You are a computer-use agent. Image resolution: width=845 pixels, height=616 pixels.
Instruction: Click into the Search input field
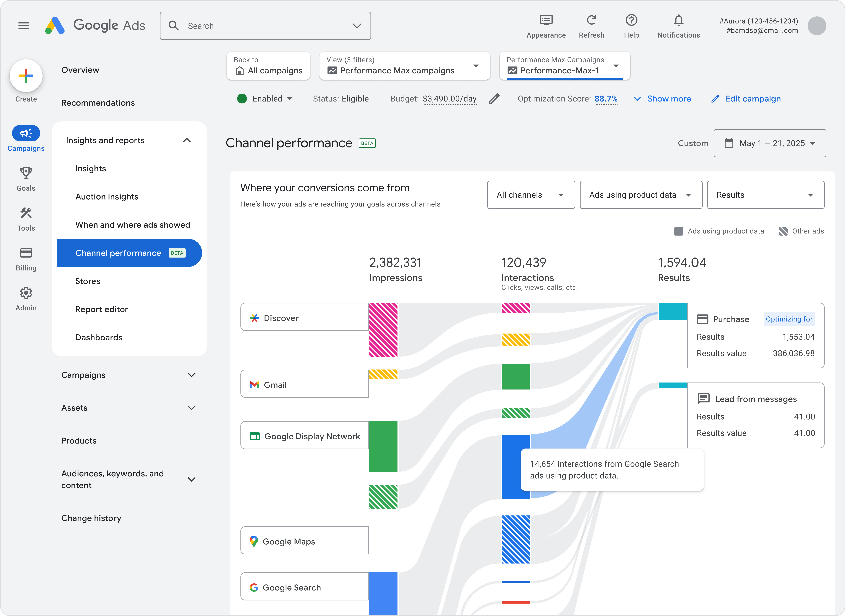tap(265, 26)
